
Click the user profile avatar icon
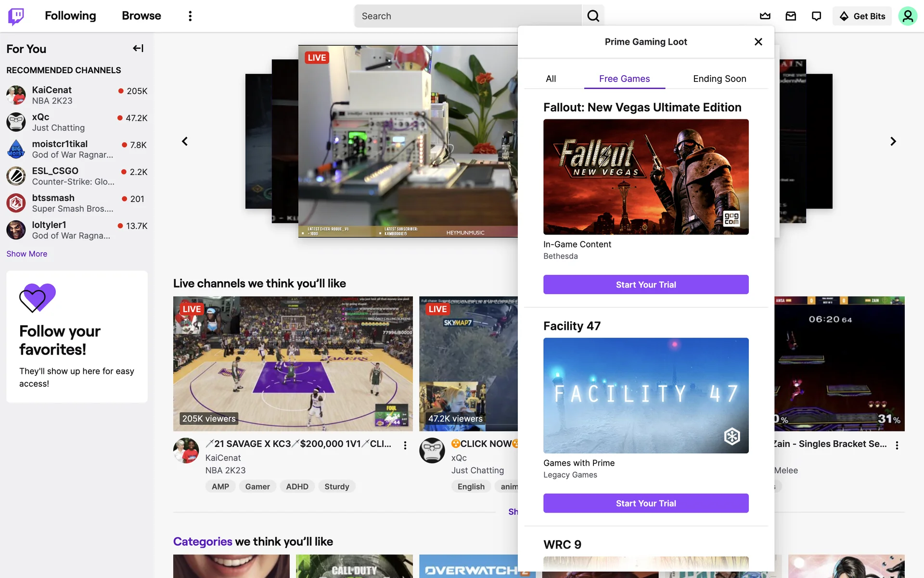(907, 16)
